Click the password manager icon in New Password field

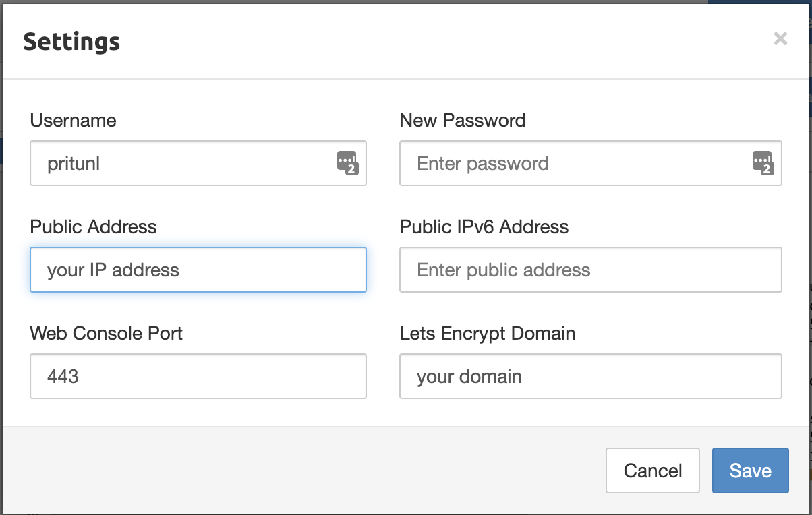763,163
